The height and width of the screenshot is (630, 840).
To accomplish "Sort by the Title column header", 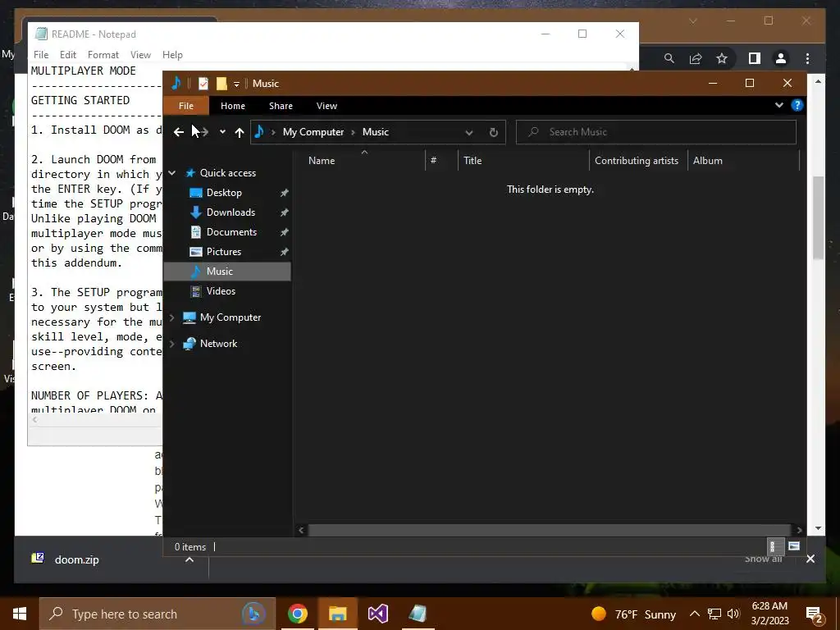I will 472,161.
